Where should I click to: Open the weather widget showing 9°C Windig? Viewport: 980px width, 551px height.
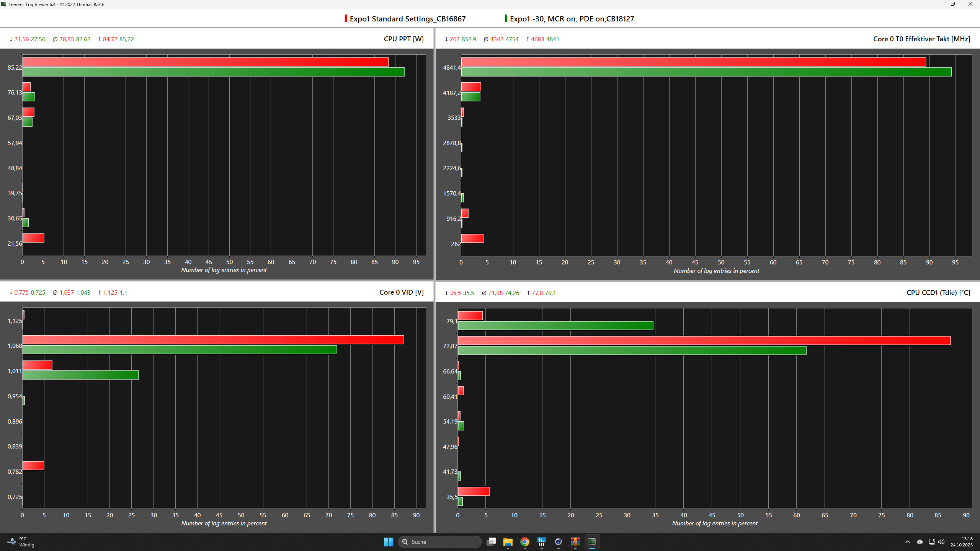(x=21, y=541)
